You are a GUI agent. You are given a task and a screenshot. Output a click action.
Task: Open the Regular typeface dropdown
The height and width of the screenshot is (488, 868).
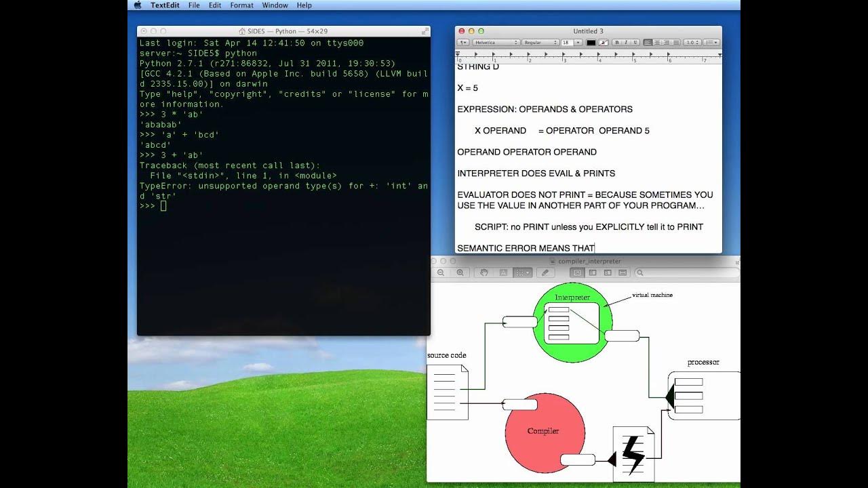pyautogui.click(x=540, y=43)
